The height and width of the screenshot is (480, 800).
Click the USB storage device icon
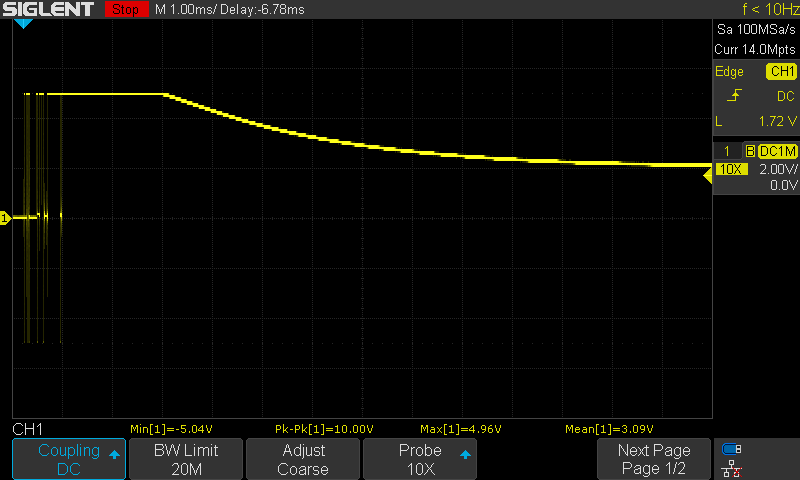(732, 449)
